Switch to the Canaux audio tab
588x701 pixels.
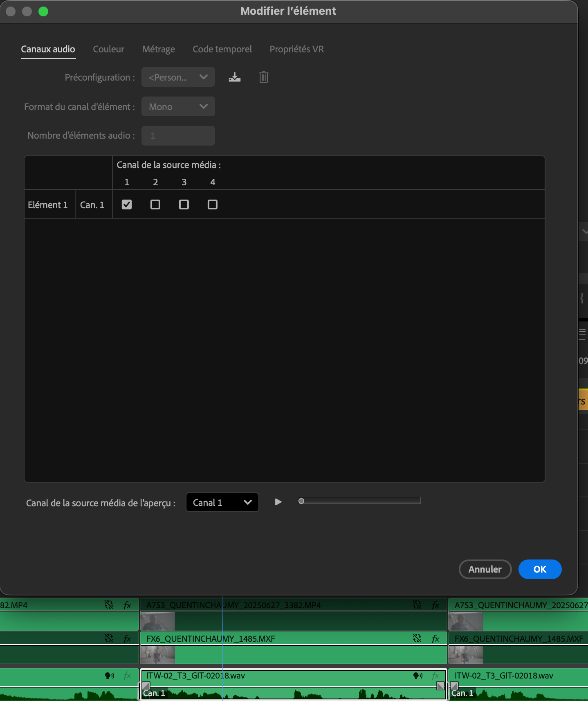[48, 49]
